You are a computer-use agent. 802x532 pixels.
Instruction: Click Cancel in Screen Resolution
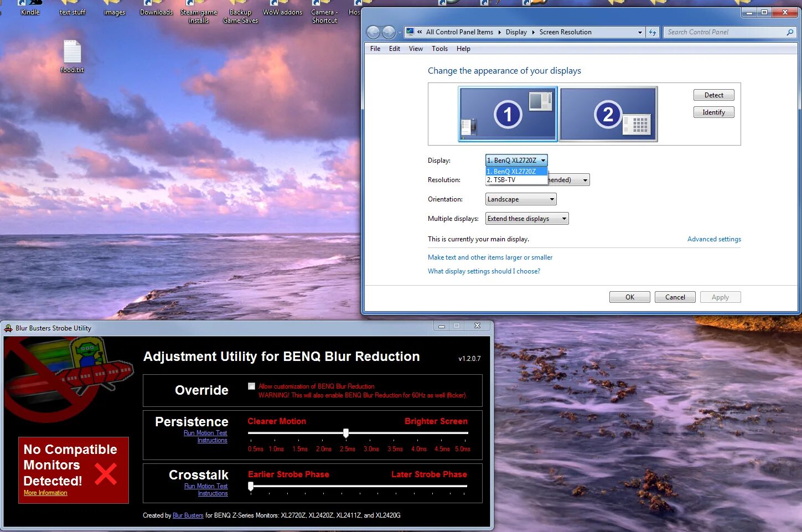tap(675, 297)
